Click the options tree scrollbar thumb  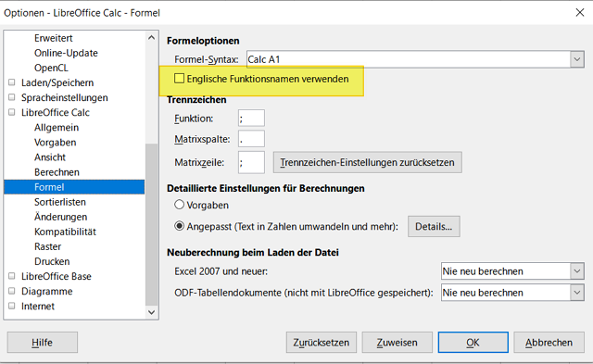click(152, 224)
